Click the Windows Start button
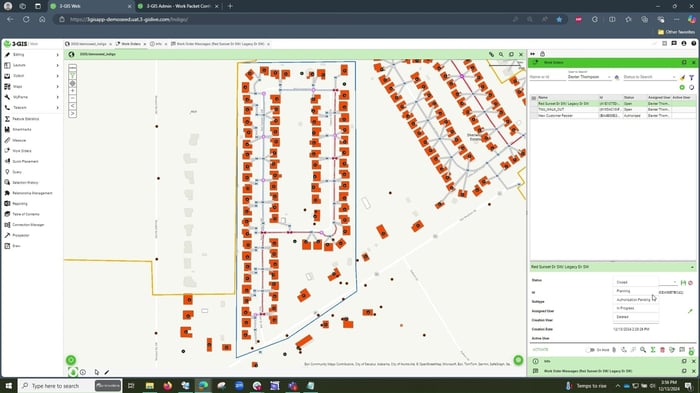Image resolution: width=700 pixels, height=393 pixels. tap(8, 385)
